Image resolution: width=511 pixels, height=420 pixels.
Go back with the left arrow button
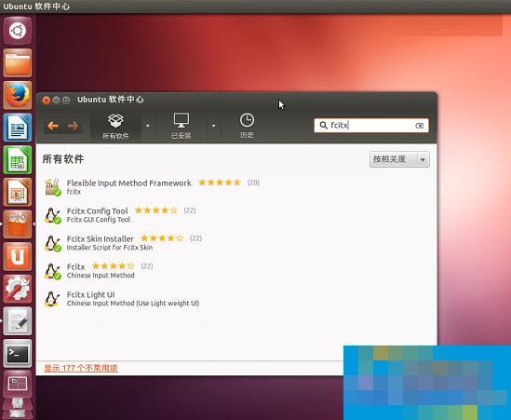click(x=53, y=126)
